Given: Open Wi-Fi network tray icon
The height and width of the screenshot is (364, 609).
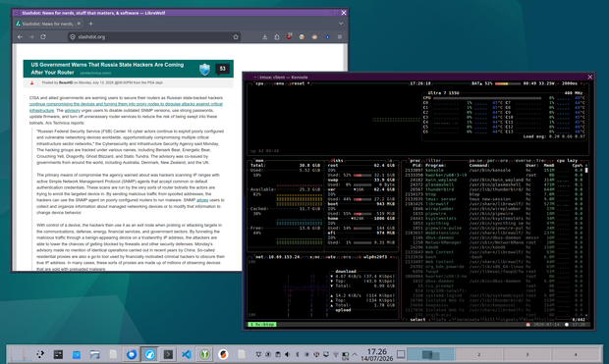Looking at the screenshot, I should pos(336,354).
